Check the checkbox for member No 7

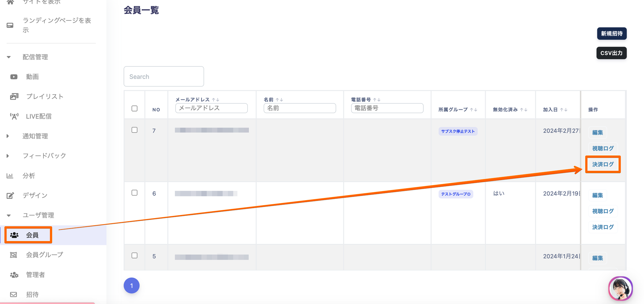click(x=135, y=130)
